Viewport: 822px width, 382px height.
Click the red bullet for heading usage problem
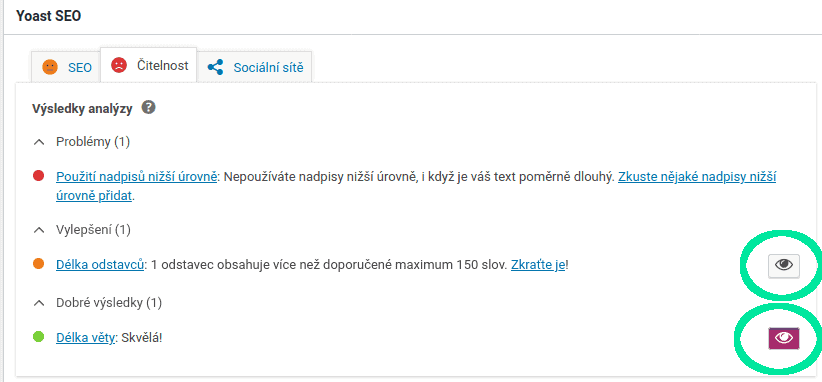click(x=38, y=177)
